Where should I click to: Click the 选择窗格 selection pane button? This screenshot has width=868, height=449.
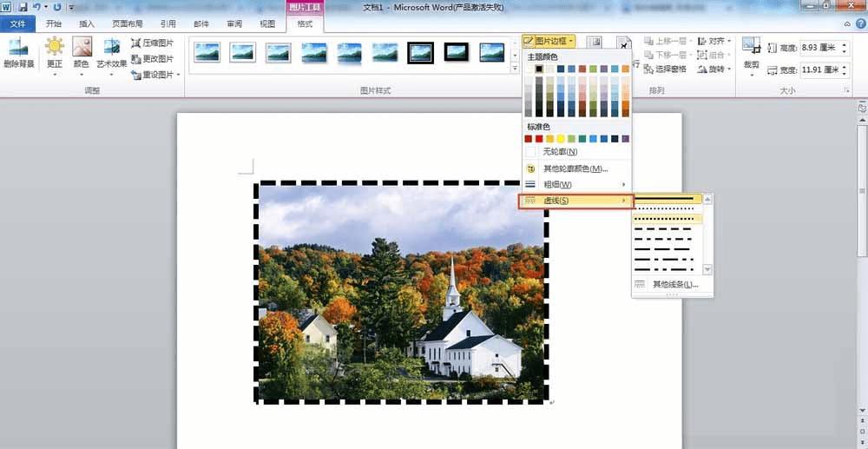point(665,69)
